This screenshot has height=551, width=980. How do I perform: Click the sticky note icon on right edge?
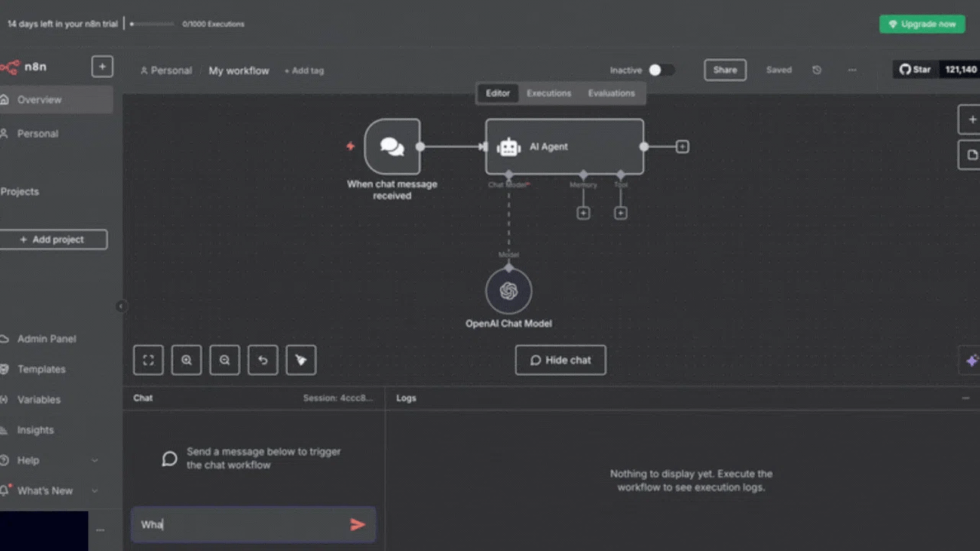pyautogui.click(x=971, y=155)
